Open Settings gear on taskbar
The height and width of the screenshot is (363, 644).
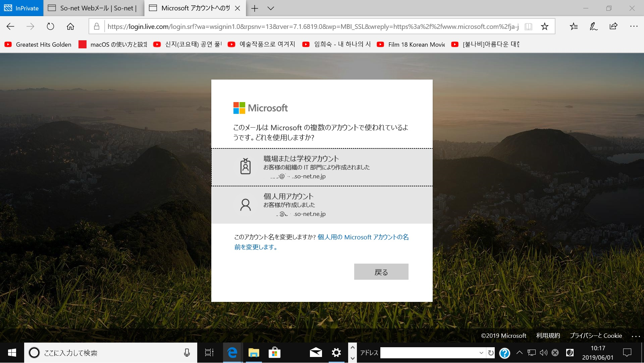[x=336, y=353]
